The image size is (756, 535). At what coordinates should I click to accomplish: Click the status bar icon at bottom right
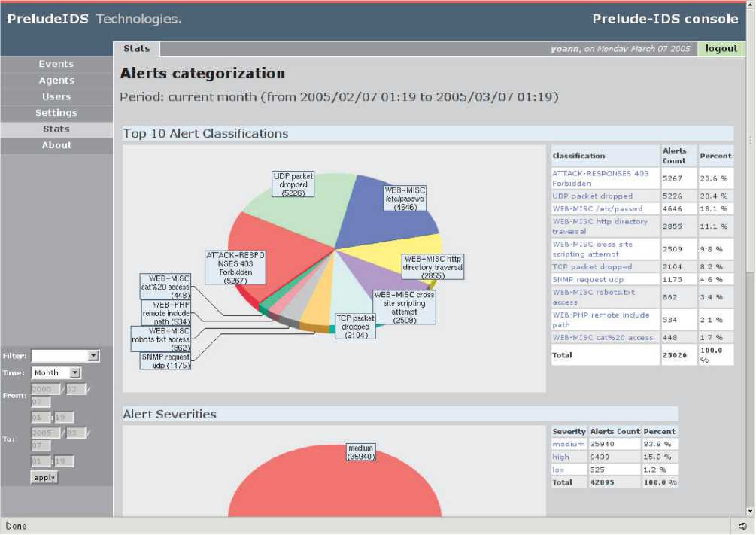point(743,526)
